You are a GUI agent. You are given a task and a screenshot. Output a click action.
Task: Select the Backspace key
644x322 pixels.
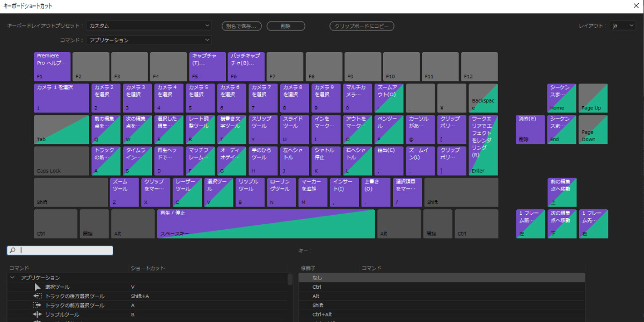click(484, 98)
